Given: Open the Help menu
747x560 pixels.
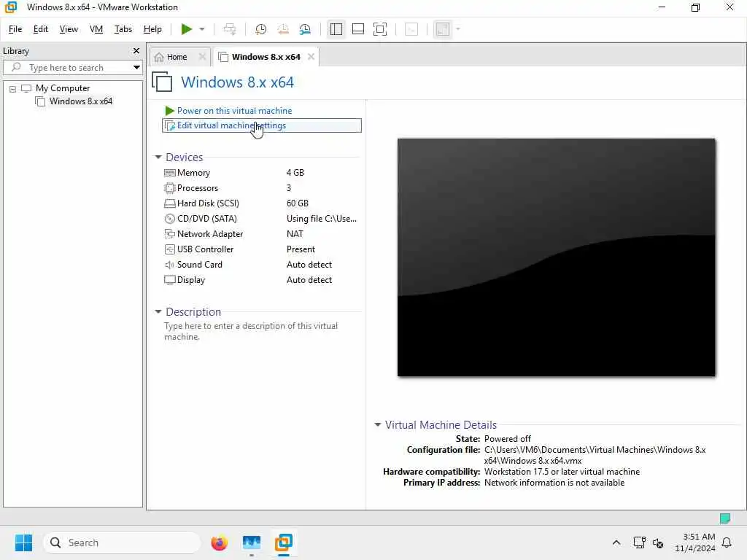Looking at the screenshot, I should [152, 29].
